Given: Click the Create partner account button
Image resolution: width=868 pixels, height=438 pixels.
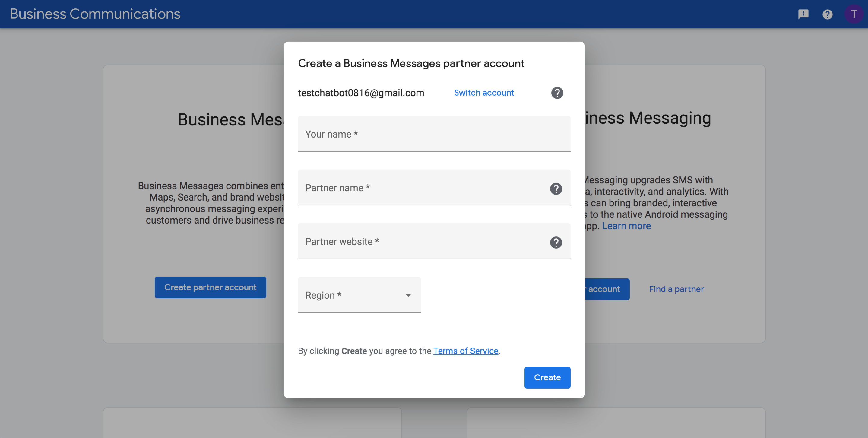Looking at the screenshot, I should tap(210, 287).
